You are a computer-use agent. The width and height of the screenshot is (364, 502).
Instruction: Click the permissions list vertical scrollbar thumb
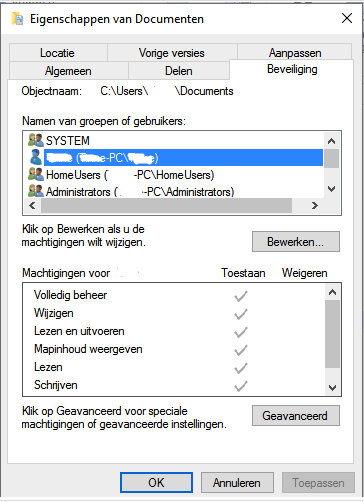pos(332,334)
